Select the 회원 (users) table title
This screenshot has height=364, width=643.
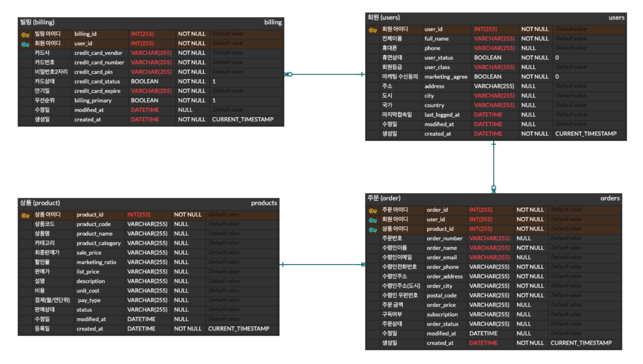coord(383,18)
